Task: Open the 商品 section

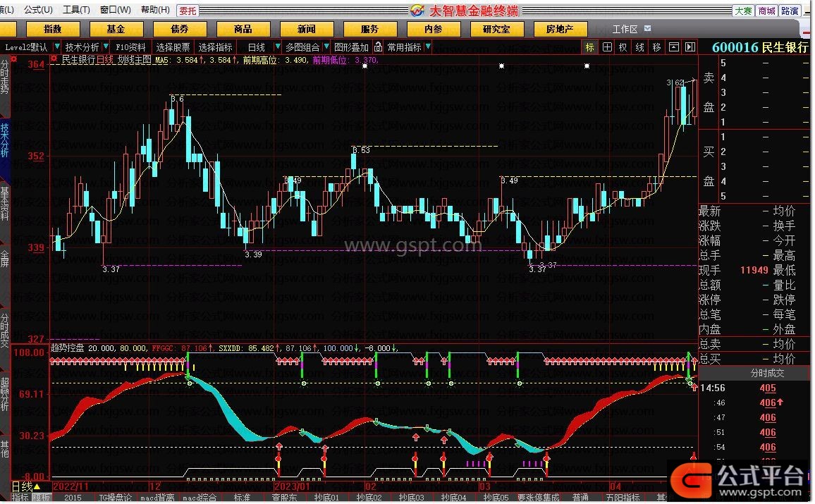Action: pos(243,29)
